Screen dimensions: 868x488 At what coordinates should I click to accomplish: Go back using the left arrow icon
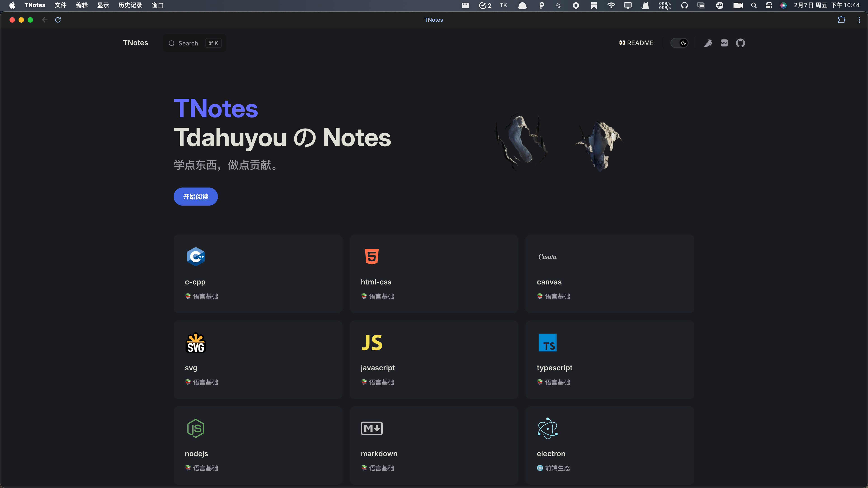45,20
